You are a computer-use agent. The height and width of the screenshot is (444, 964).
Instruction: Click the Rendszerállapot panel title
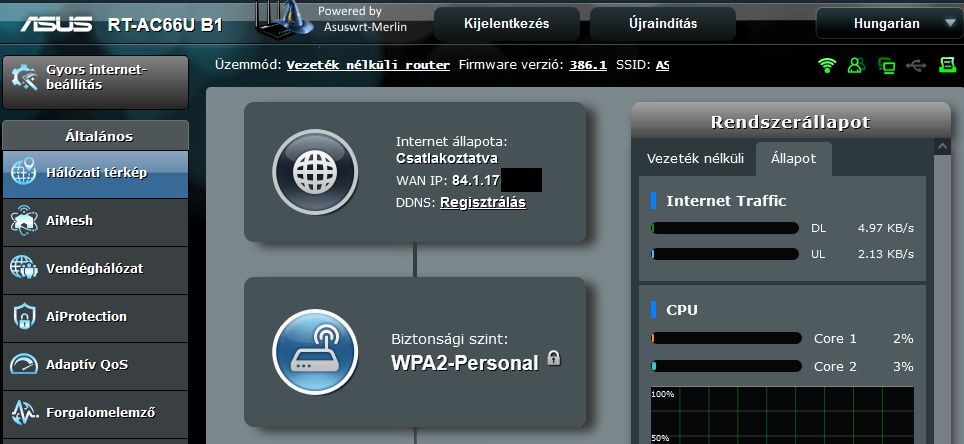[791, 122]
